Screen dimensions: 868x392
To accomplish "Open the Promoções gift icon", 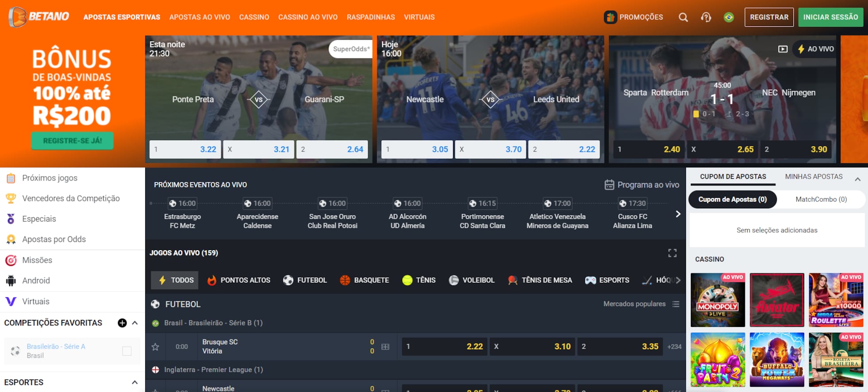I will tap(610, 17).
